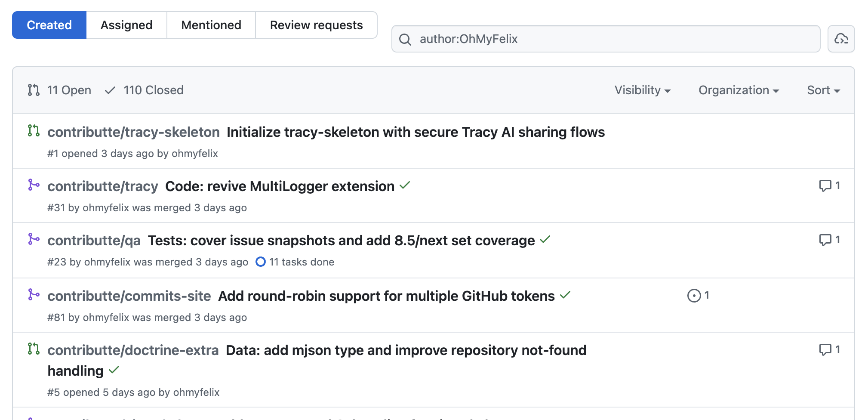View checks status for Tests coverage PR
This screenshot has height=420, width=868.
coord(545,240)
